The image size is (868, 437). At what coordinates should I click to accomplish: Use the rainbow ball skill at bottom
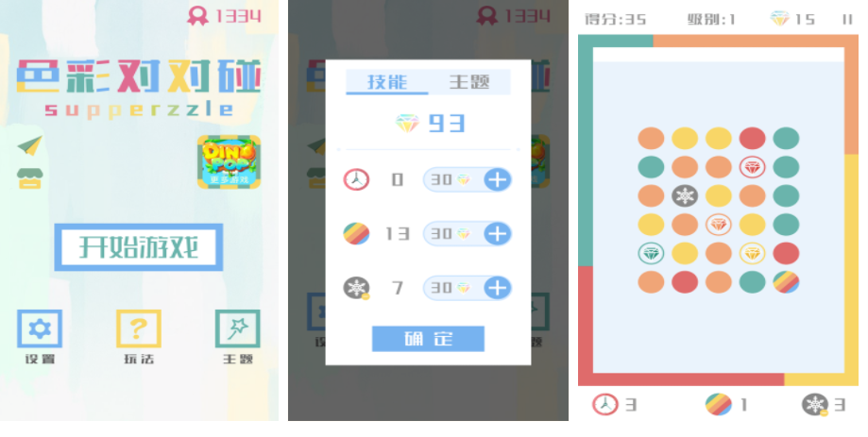coord(718,404)
